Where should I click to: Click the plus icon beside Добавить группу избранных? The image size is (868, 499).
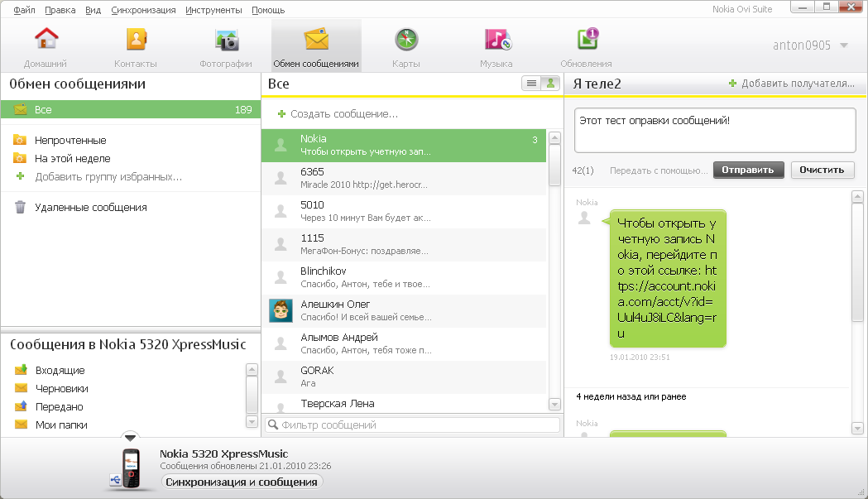(21, 176)
